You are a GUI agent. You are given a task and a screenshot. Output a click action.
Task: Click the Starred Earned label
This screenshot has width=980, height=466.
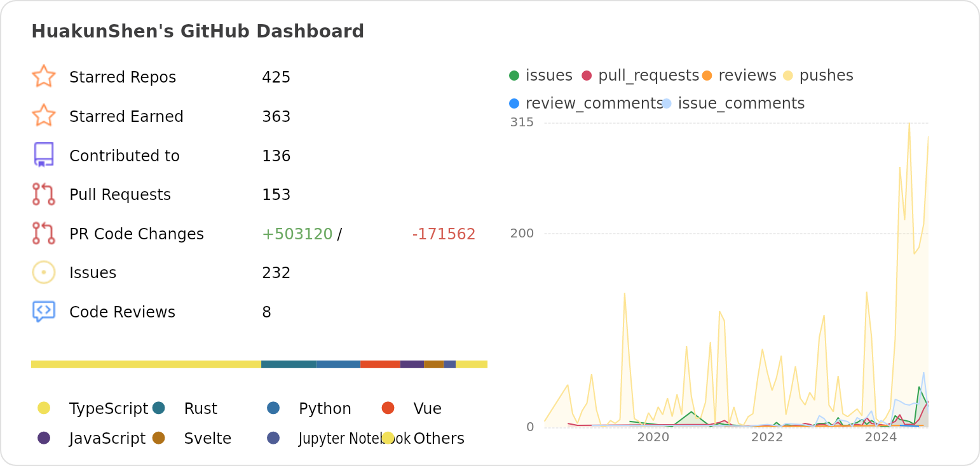click(126, 117)
